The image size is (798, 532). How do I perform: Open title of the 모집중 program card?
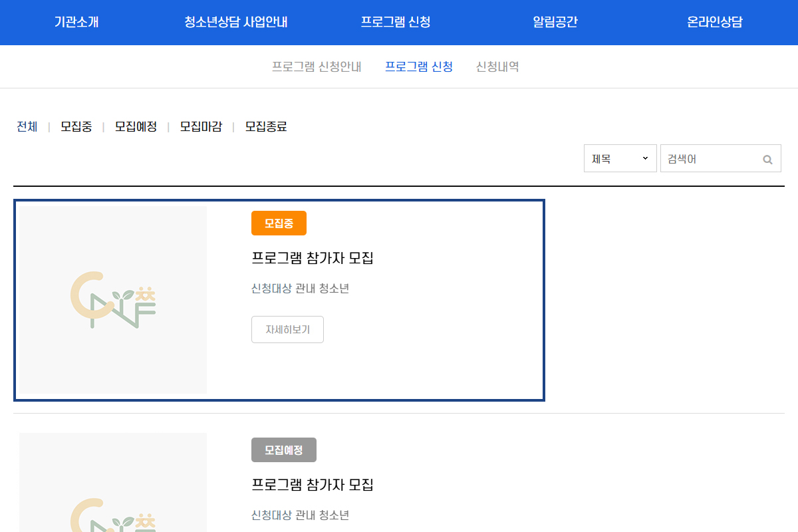[x=313, y=258]
